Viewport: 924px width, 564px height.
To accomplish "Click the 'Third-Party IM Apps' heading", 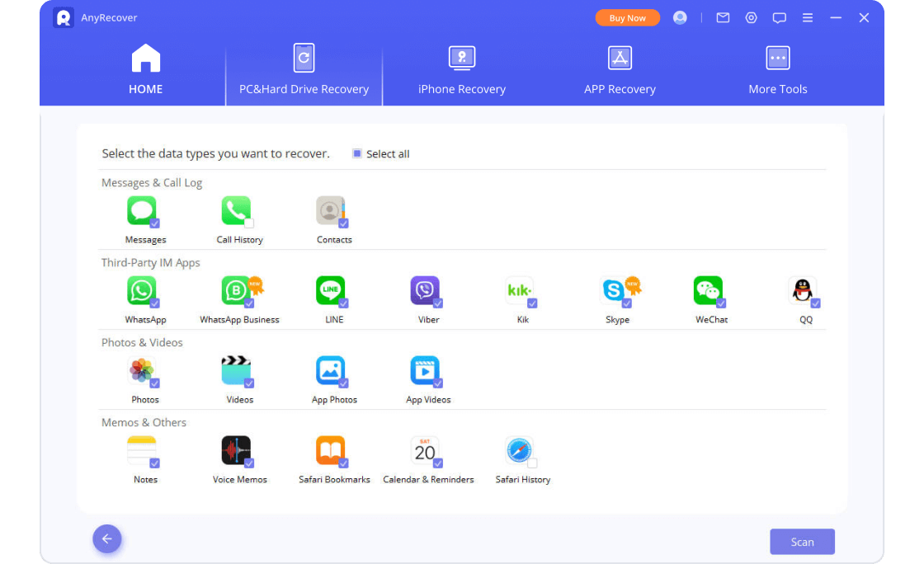I will 150,262.
